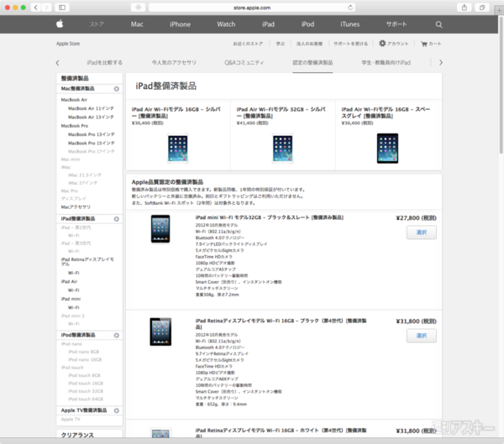Collapse the Apple TV整備済製品 sidebar section
Image resolution: width=504 pixels, height=444 pixels.
coord(117,410)
